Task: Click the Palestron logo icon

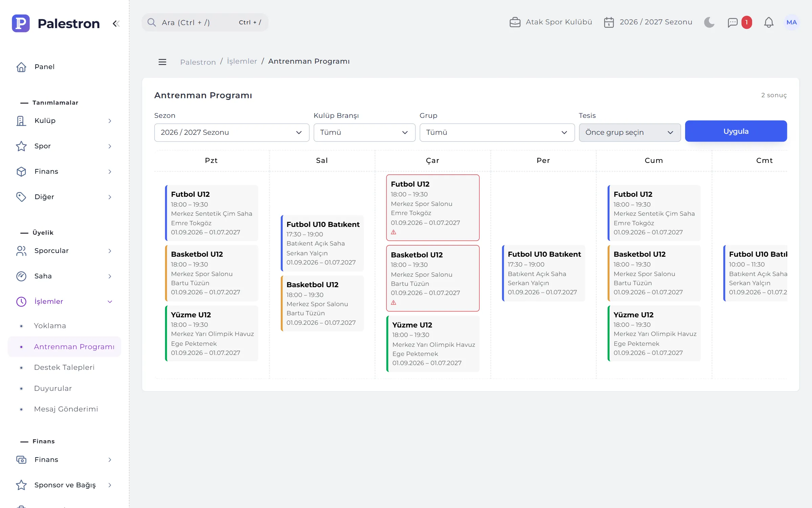Action: click(x=21, y=23)
